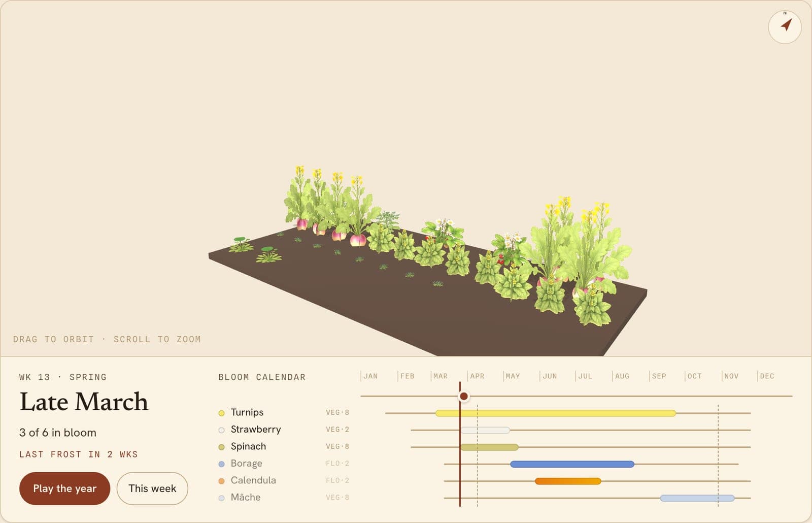The width and height of the screenshot is (812, 523).
Task: Select the Spinach row label
Action: [x=248, y=446]
